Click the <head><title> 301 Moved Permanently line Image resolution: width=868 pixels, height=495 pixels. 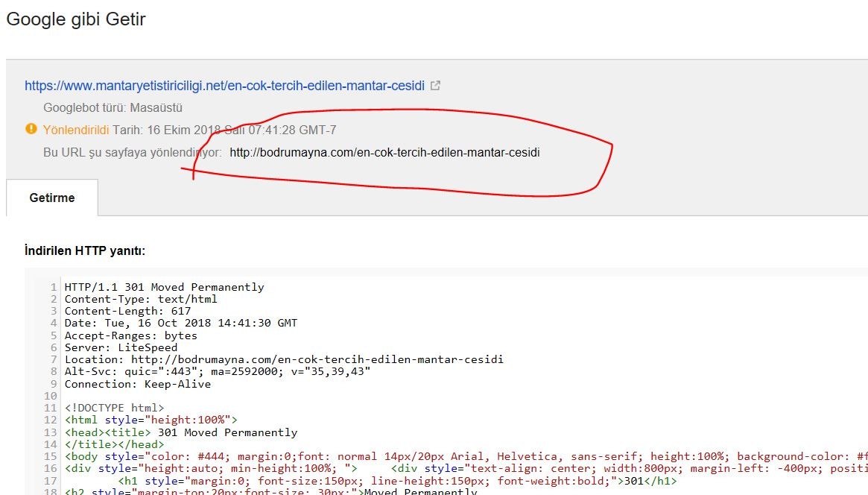(x=181, y=432)
